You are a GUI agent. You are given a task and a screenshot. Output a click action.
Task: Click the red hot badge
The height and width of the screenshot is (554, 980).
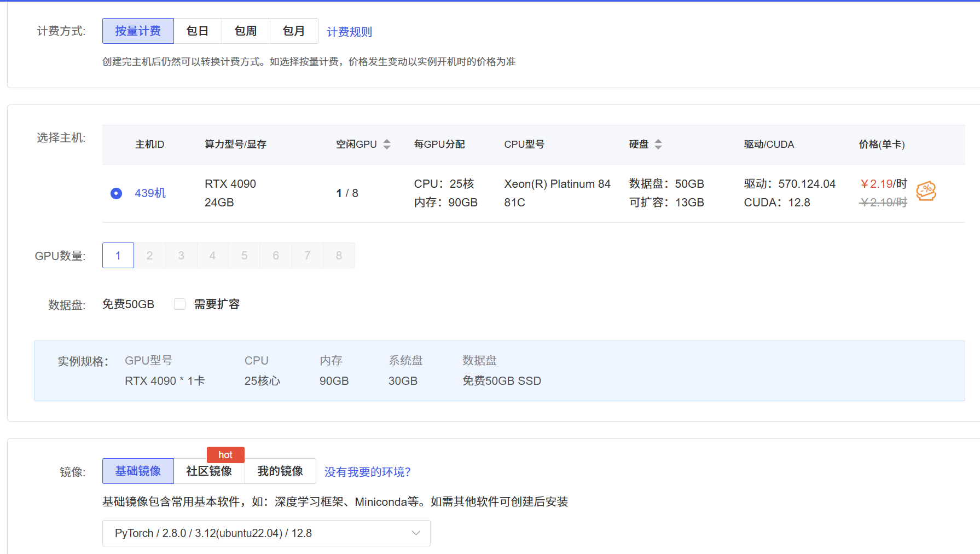225,455
